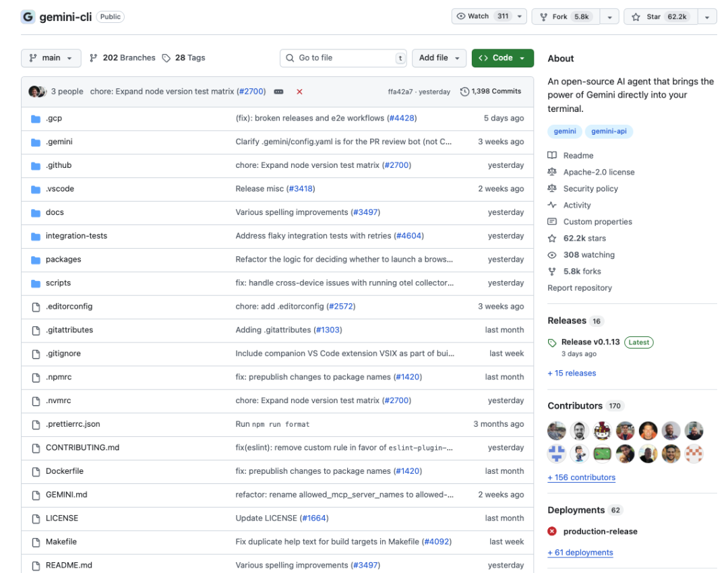728x573 pixels.
Task: Open Release v0.1.13 link
Action: point(590,342)
